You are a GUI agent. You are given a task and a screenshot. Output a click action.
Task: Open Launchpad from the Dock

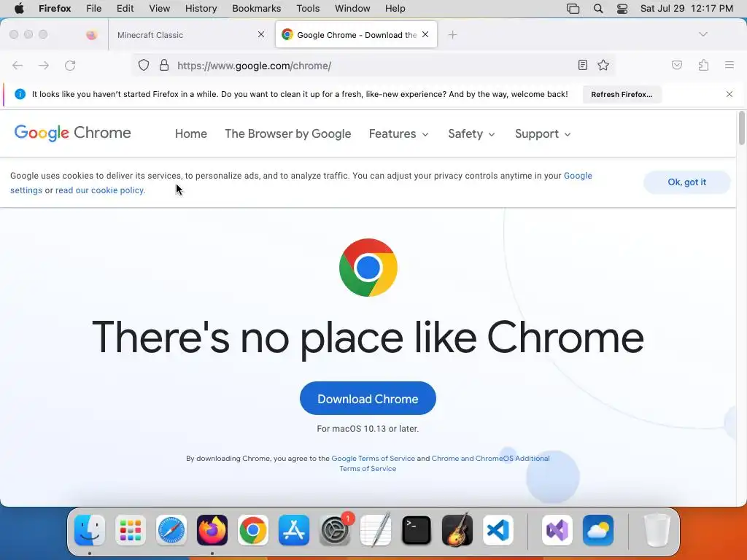coord(131,530)
